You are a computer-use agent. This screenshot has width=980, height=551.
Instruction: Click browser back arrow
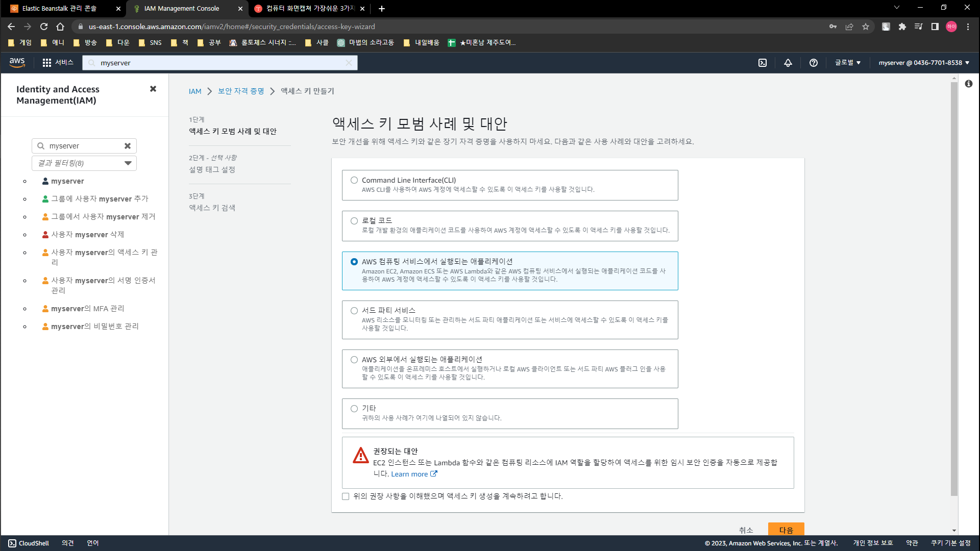tap(11, 27)
